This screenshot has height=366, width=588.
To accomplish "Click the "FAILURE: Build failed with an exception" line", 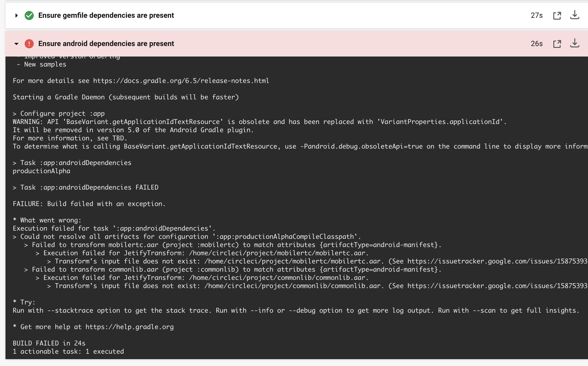I will coord(89,204).
